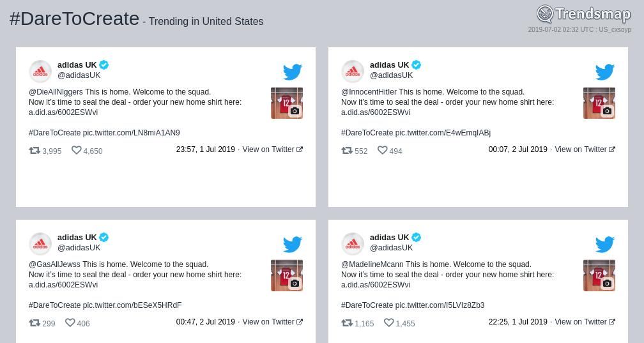Open View on Twitter for the 22:25 tweet
Image resolution: width=644 pixels, height=343 pixels.
[585, 322]
